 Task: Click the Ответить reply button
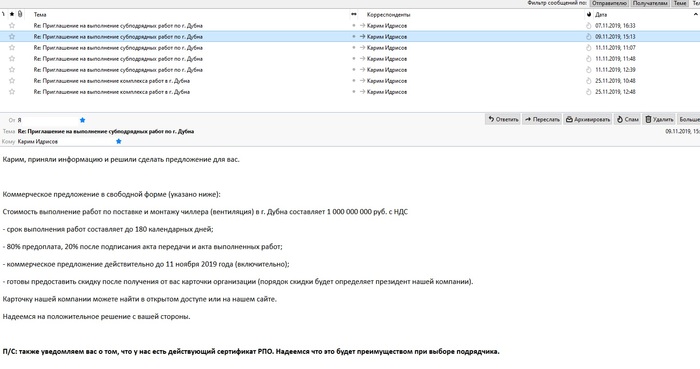(503, 119)
